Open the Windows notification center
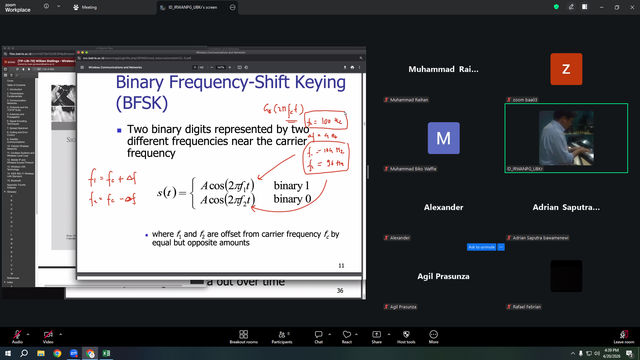The height and width of the screenshot is (360, 640). pyautogui.click(x=630, y=353)
